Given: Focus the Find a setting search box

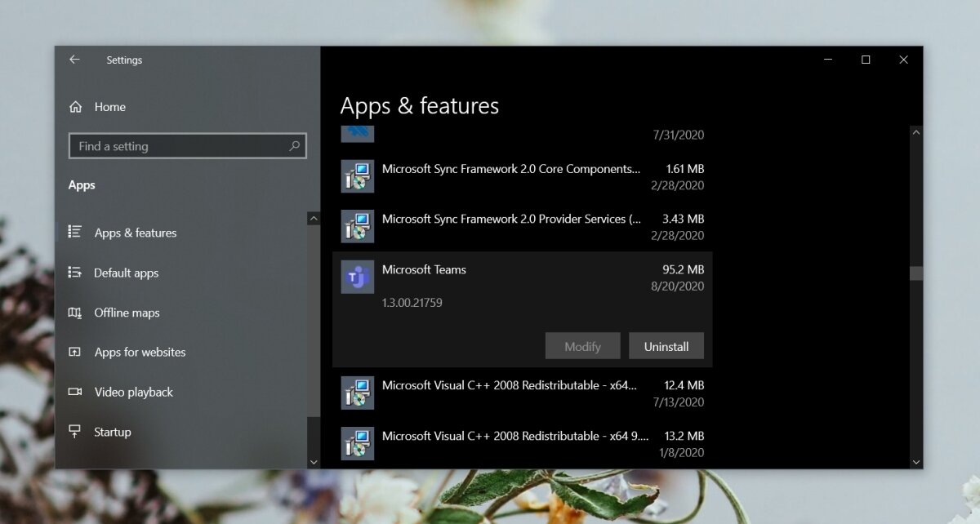Looking at the screenshot, I should pyautogui.click(x=180, y=146).
